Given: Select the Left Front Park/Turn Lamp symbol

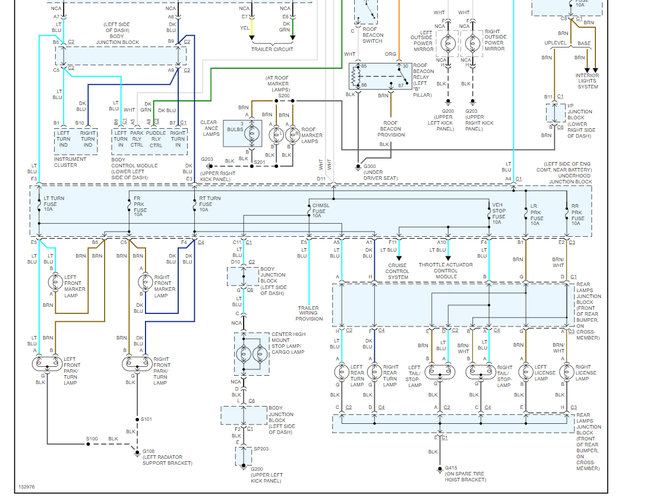Looking at the screenshot, I should coord(47,364).
